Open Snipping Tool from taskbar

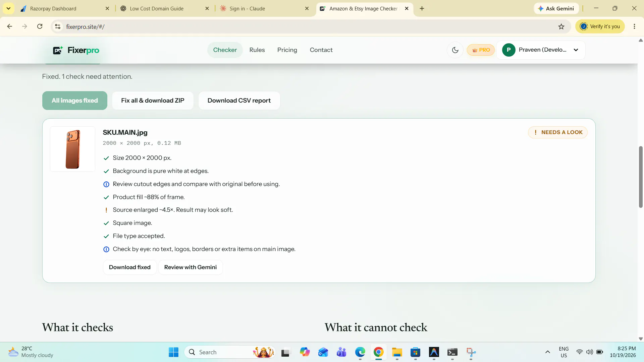471,352
